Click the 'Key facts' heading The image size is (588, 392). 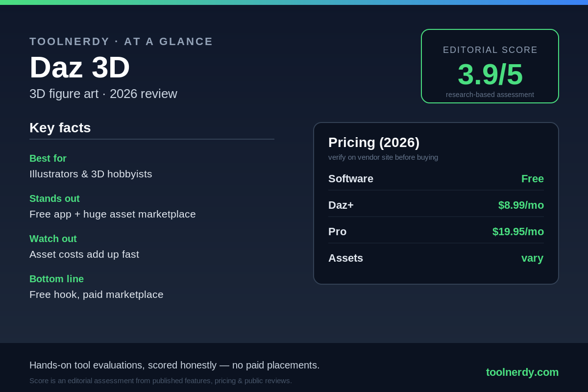pos(60,128)
